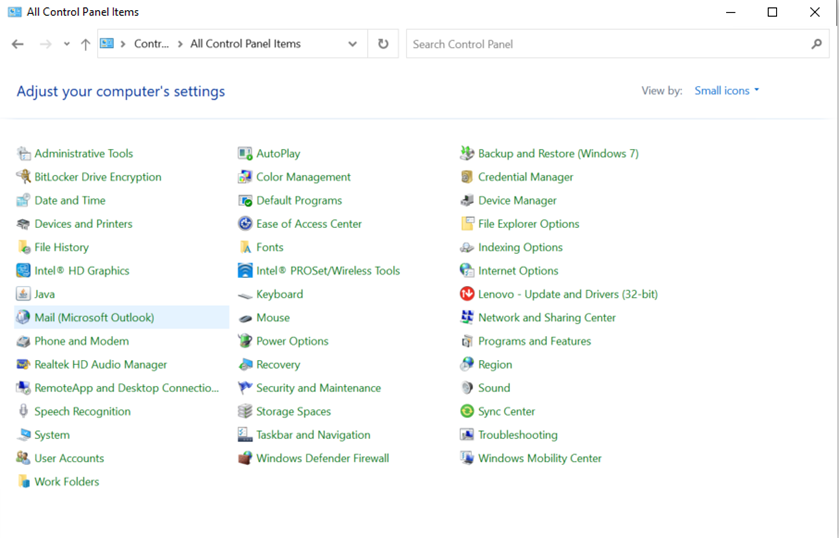839x538 pixels.
Task: Open the Work Folders link
Action: [67, 482]
